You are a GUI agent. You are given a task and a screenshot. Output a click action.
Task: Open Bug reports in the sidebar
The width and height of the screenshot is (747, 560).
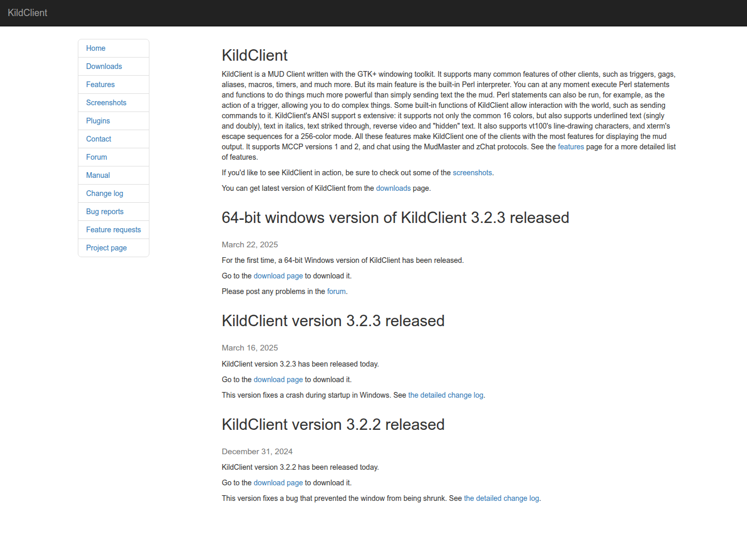tap(114, 212)
